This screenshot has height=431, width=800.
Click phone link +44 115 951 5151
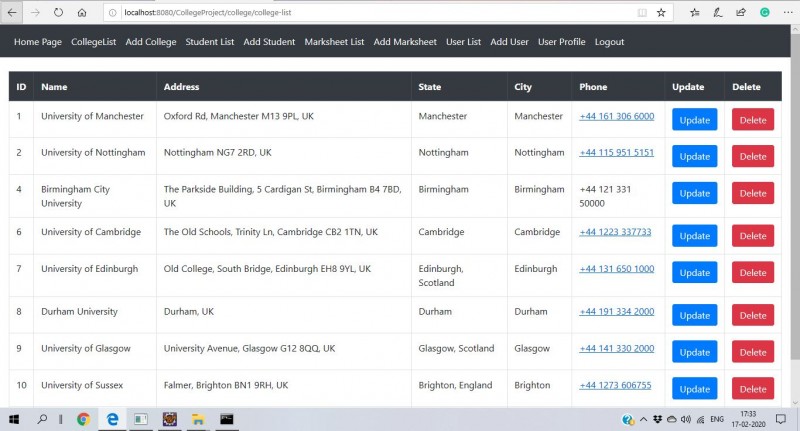pos(616,153)
